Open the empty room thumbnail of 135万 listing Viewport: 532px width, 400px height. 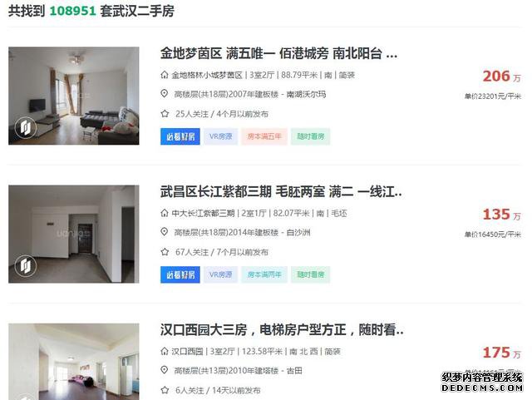[x=74, y=234]
